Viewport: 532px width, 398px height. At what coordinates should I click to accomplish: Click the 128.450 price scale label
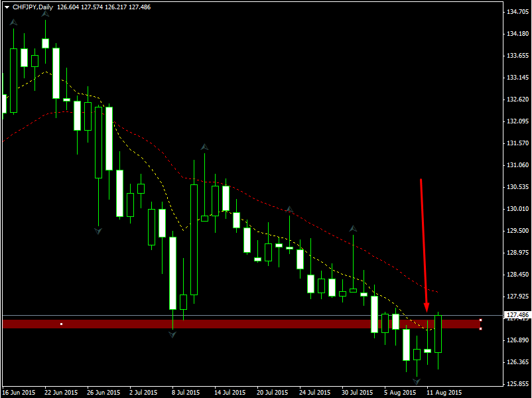[518, 275]
